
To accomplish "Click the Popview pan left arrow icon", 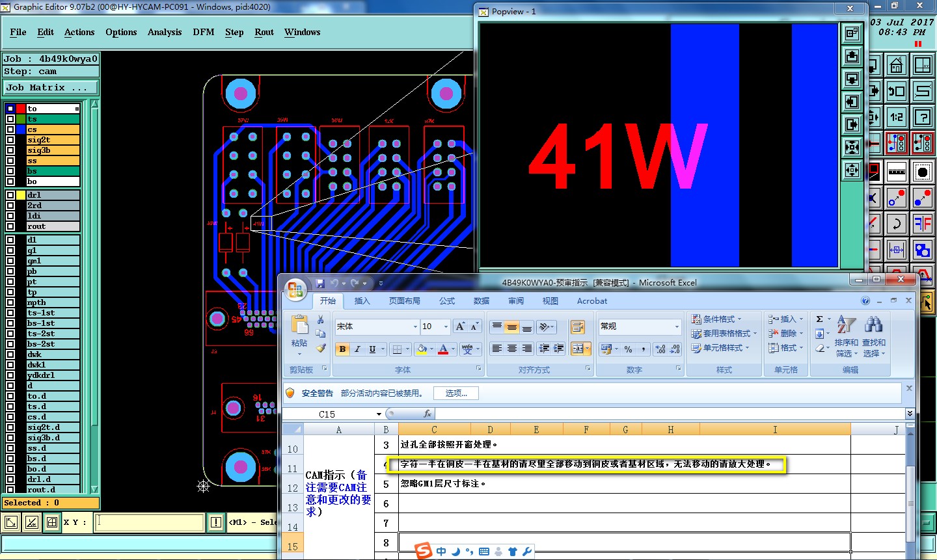I will [852, 102].
